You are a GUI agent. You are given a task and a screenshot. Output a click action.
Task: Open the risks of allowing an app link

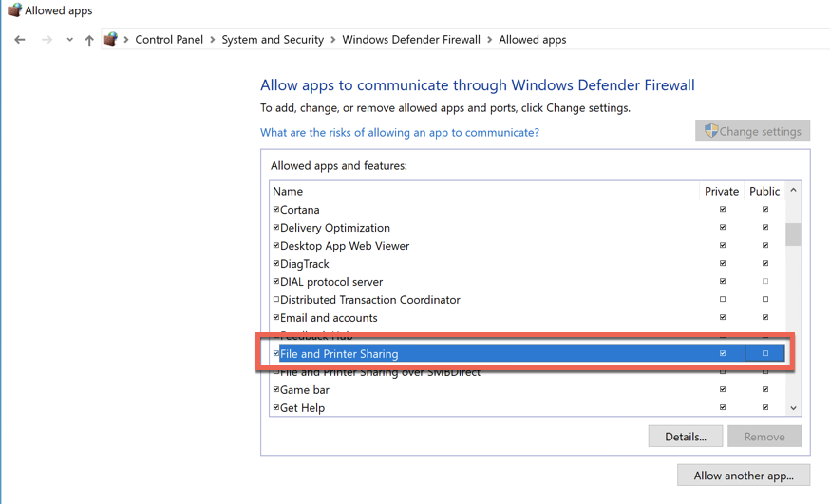pos(400,132)
